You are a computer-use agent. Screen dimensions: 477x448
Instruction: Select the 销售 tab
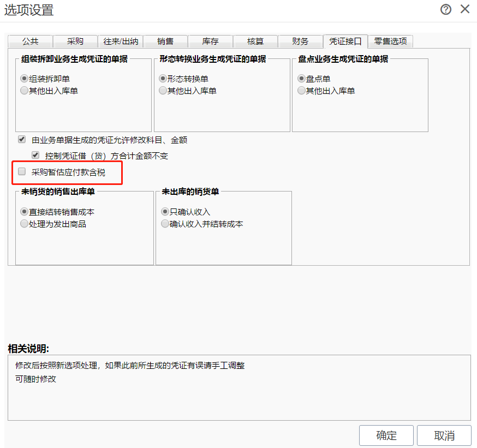[x=165, y=41]
